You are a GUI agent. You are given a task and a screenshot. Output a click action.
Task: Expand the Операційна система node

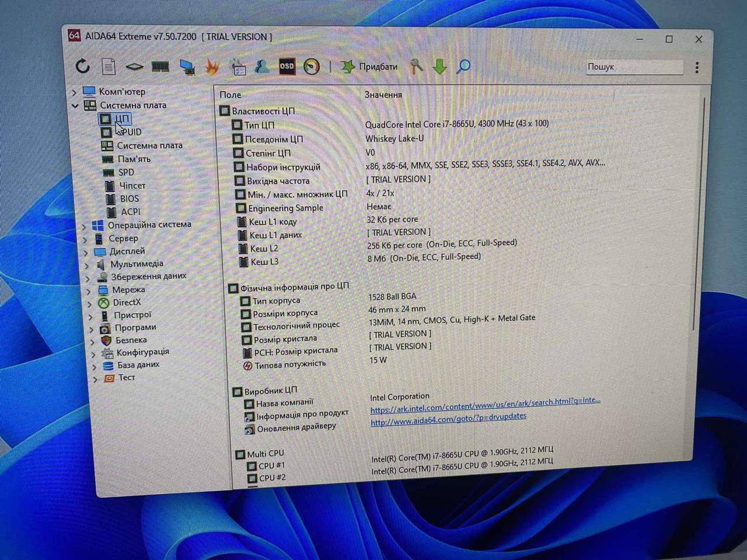pyautogui.click(x=84, y=226)
